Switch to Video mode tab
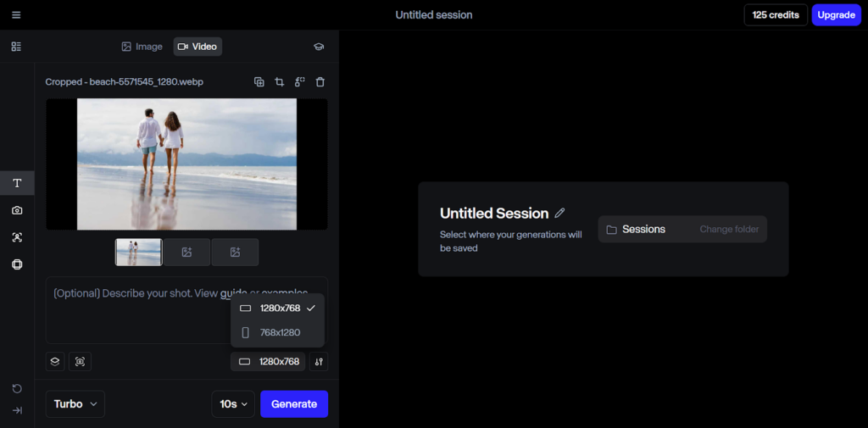The height and width of the screenshot is (428, 868). pos(198,47)
